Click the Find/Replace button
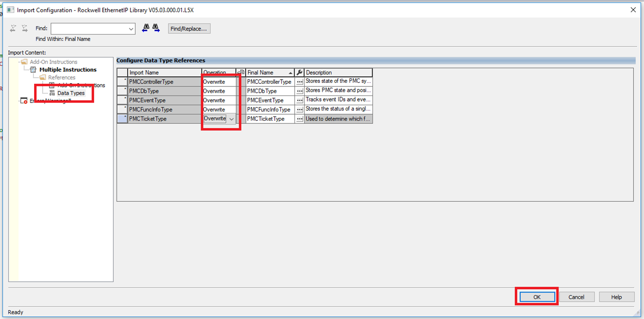The height and width of the screenshot is (319, 644). point(189,28)
